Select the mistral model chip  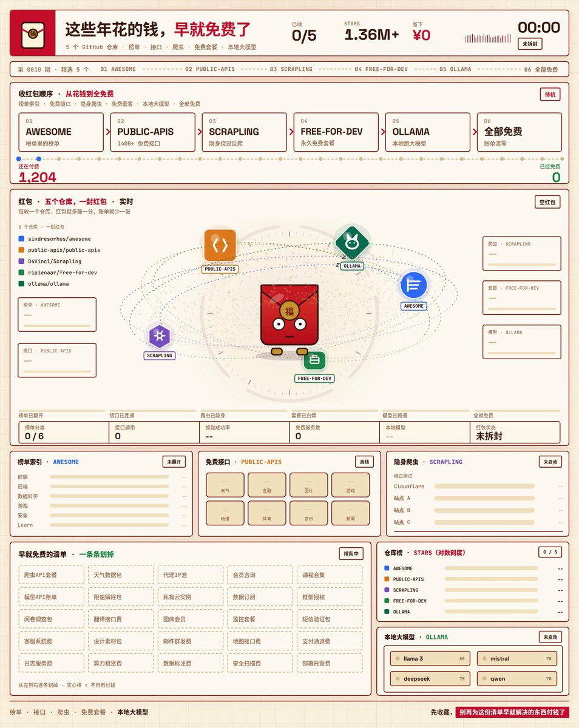point(517,658)
